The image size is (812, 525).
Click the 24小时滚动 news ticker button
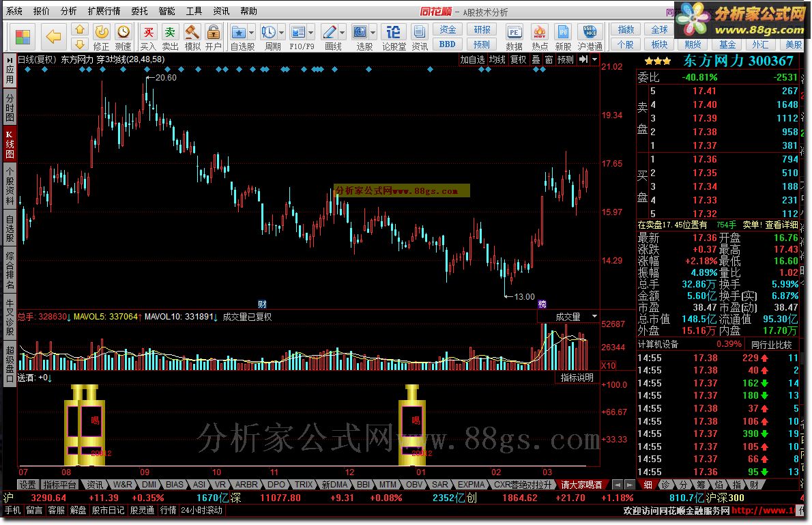point(201,510)
